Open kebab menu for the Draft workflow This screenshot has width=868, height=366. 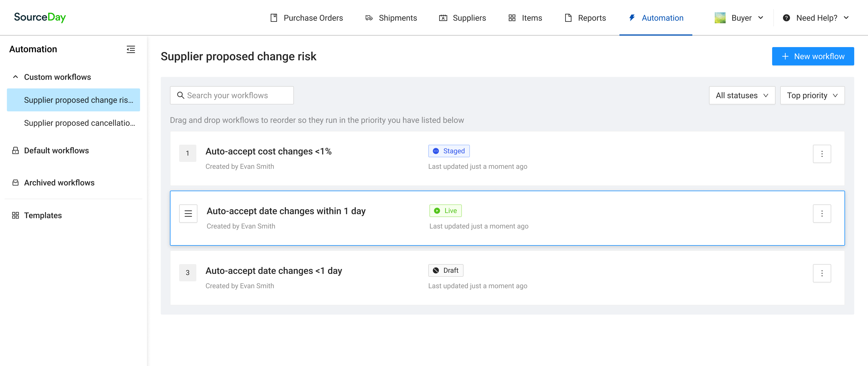coord(821,273)
